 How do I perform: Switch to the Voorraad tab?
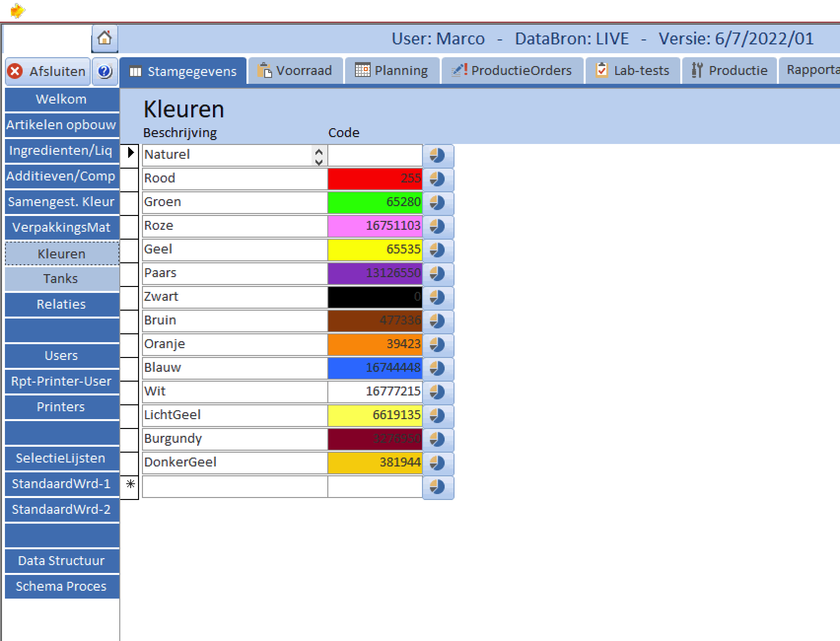[x=295, y=71]
